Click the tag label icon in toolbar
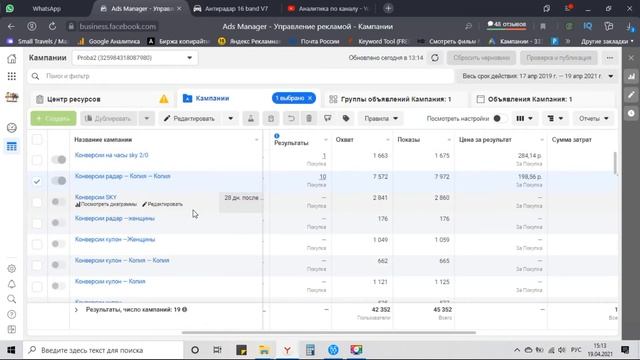 [x=346, y=118]
